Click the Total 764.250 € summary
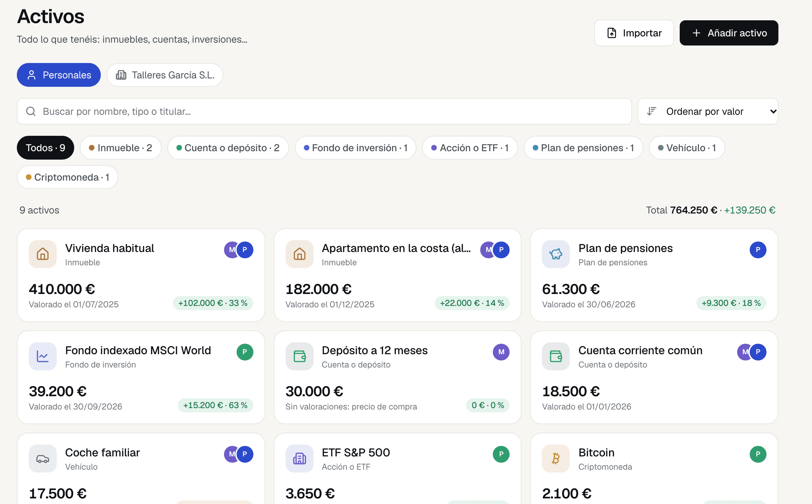 [x=682, y=210]
